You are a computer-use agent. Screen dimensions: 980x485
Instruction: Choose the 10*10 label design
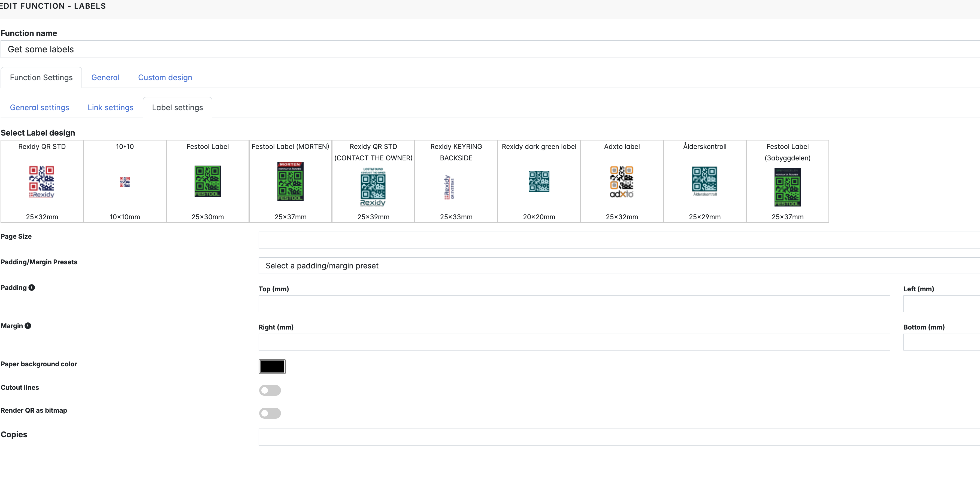pos(125,181)
